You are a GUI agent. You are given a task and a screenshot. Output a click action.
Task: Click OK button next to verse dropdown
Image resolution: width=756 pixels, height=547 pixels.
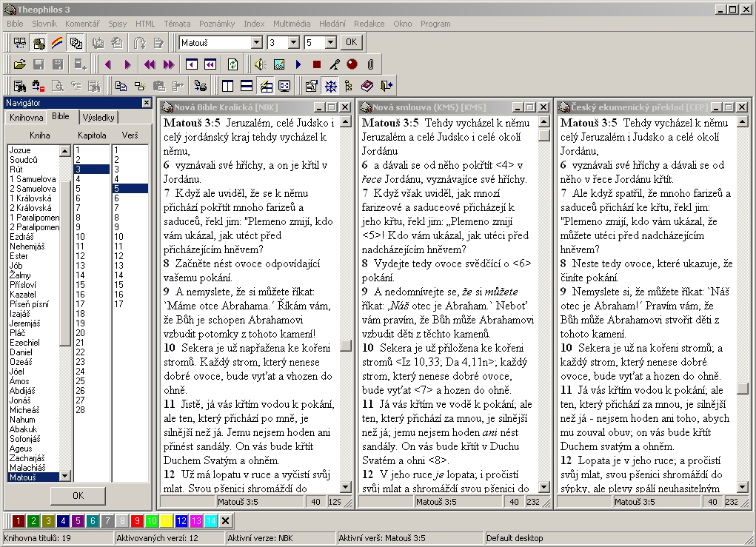coord(352,42)
